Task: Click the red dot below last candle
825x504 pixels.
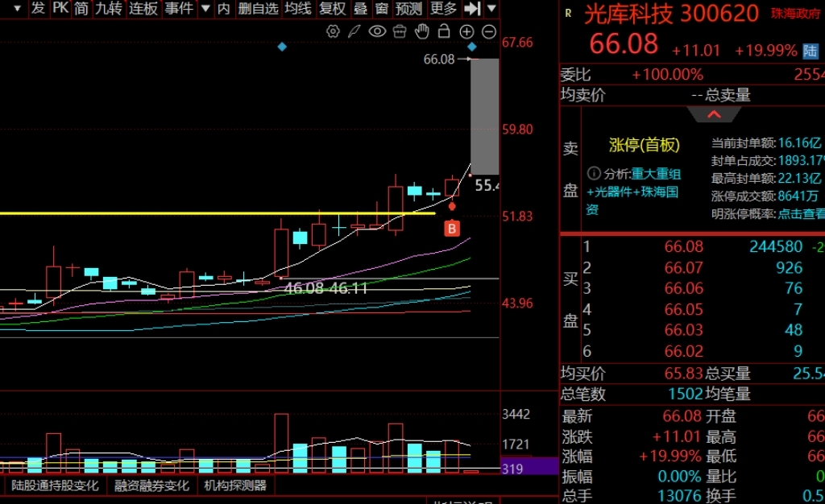Action: tap(452, 207)
